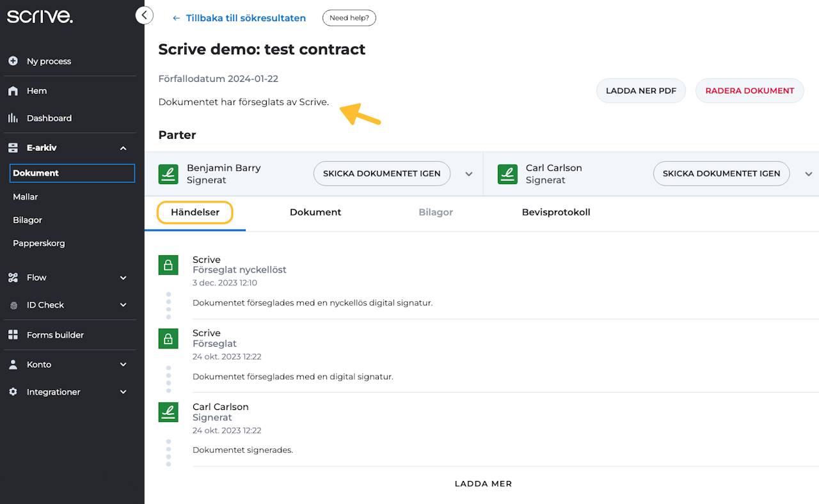Expand Carl Carlson party details
Screen dimensions: 819x504
click(808, 174)
